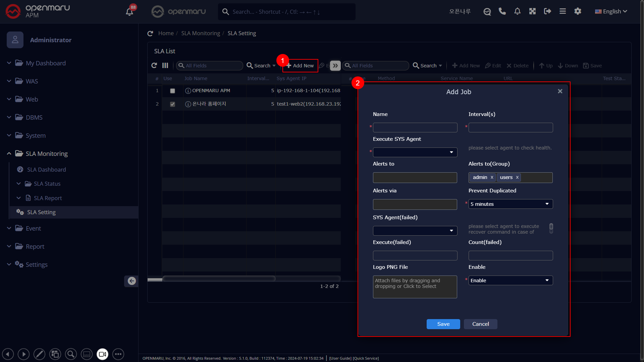Click the notification bell with 88 badge
Image resolution: width=644 pixels, height=362 pixels.
click(x=129, y=12)
